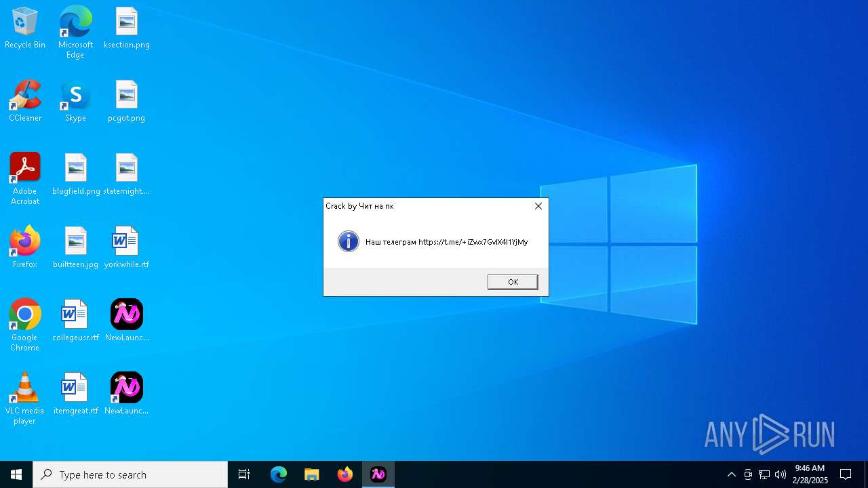This screenshot has width=868, height=488.
Task: Click OK in the Crack dialog
Action: [513, 282]
